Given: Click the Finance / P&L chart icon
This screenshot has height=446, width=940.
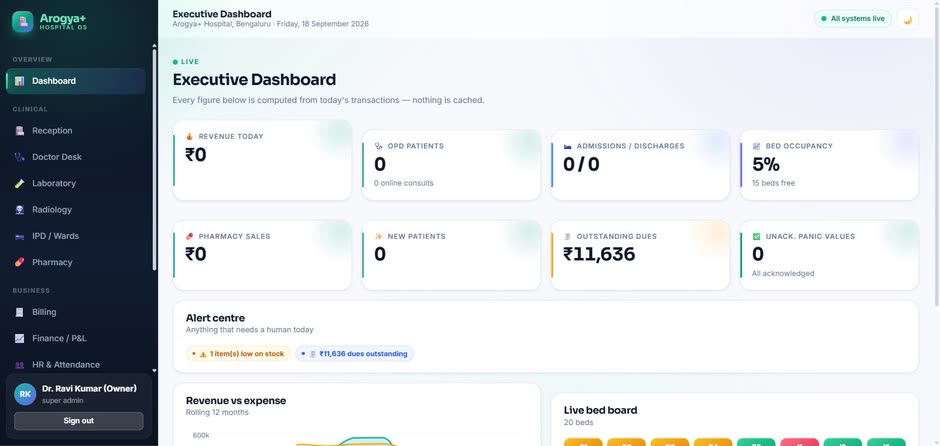Looking at the screenshot, I should point(20,339).
